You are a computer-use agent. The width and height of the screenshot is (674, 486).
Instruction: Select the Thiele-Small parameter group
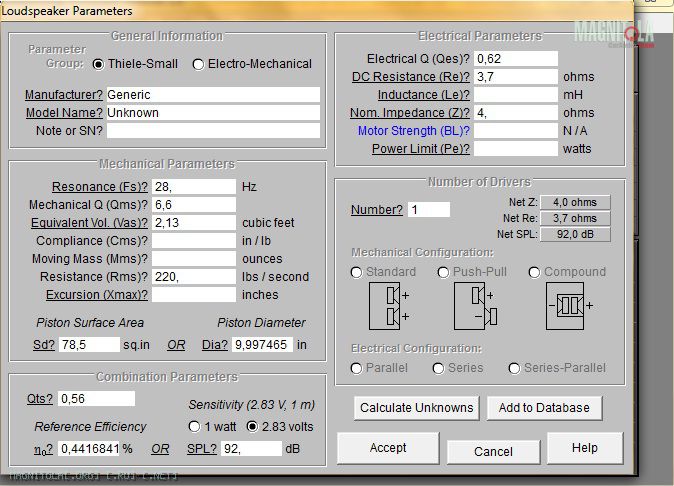pyautogui.click(x=98, y=64)
